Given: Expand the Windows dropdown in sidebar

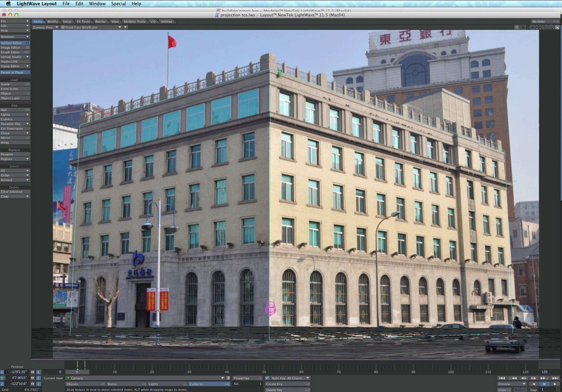Looking at the screenshot, I should 15,37.
